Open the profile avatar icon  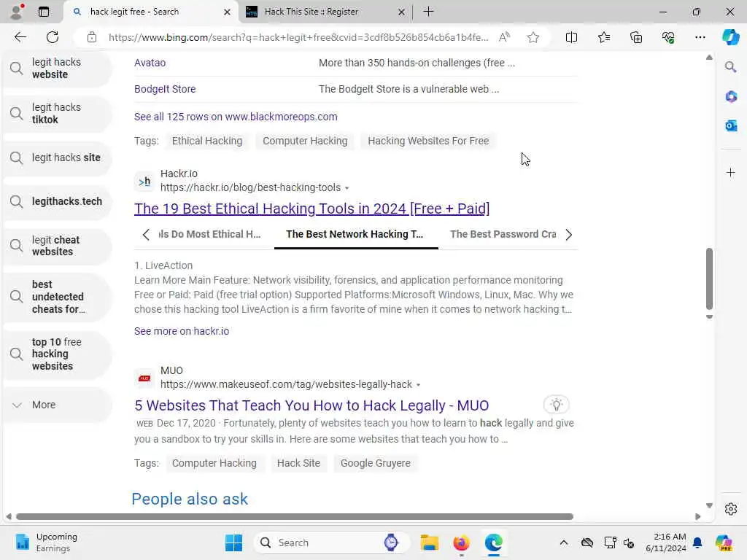tap(16, 12)
